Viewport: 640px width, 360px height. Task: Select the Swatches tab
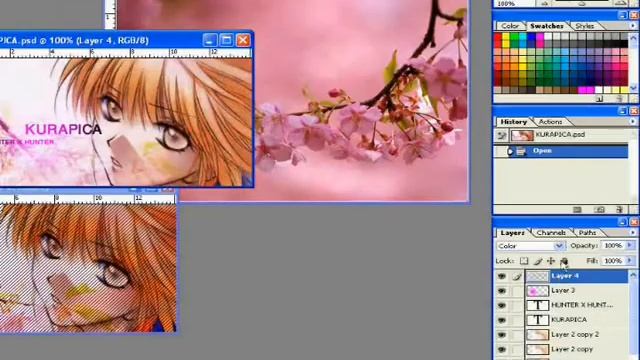(547, 26)
